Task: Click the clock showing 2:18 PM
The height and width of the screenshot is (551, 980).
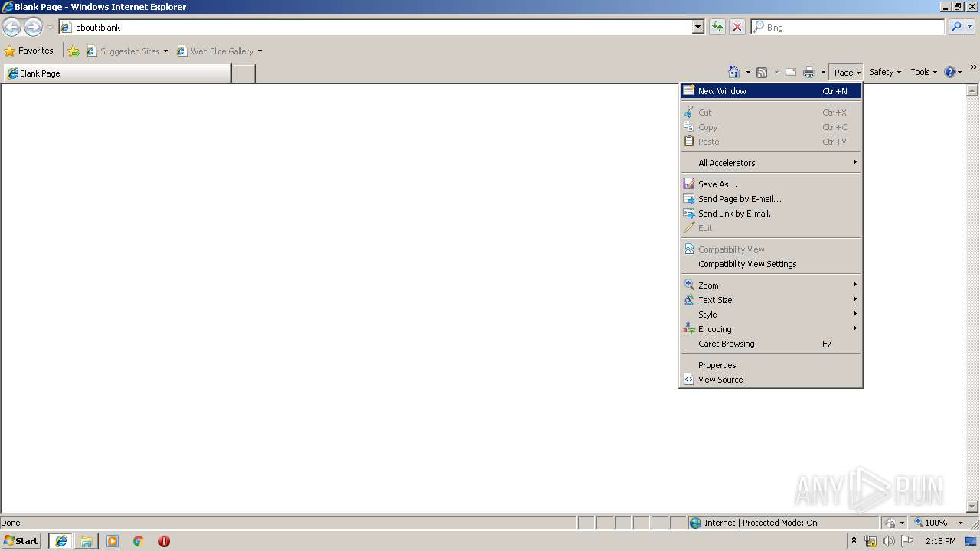Action: (940, 541)
